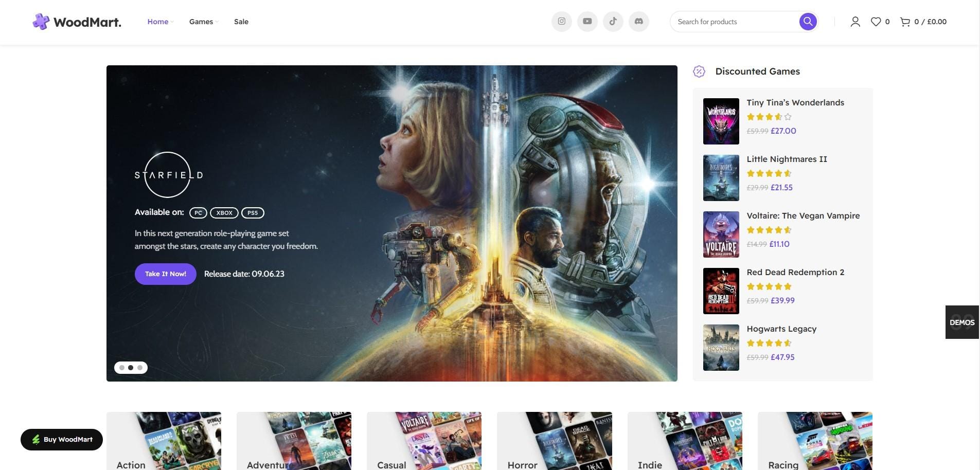Click the £11.10 sale price

click(x=779, y=244)
